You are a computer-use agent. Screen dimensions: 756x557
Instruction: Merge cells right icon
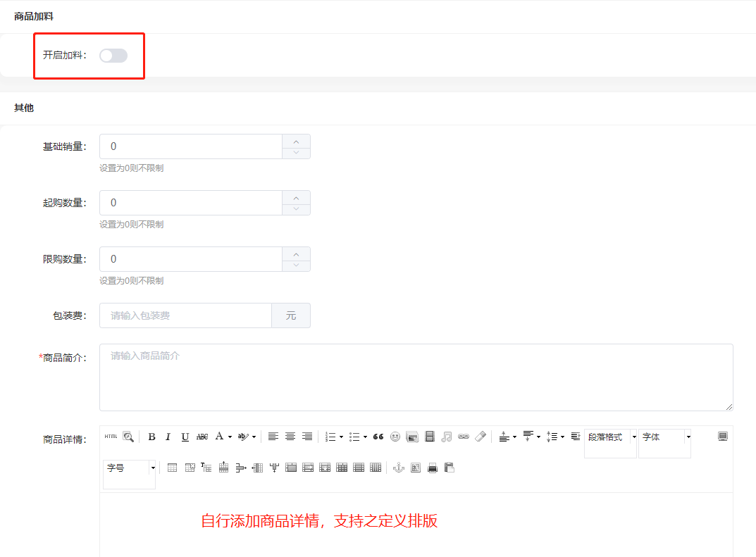tap(308, 468)
